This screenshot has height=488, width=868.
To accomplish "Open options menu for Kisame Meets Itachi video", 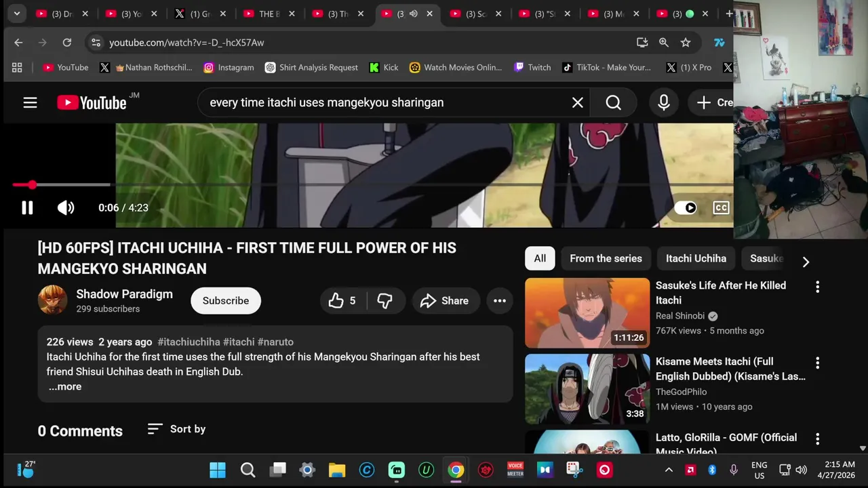I will pos(817,363).
